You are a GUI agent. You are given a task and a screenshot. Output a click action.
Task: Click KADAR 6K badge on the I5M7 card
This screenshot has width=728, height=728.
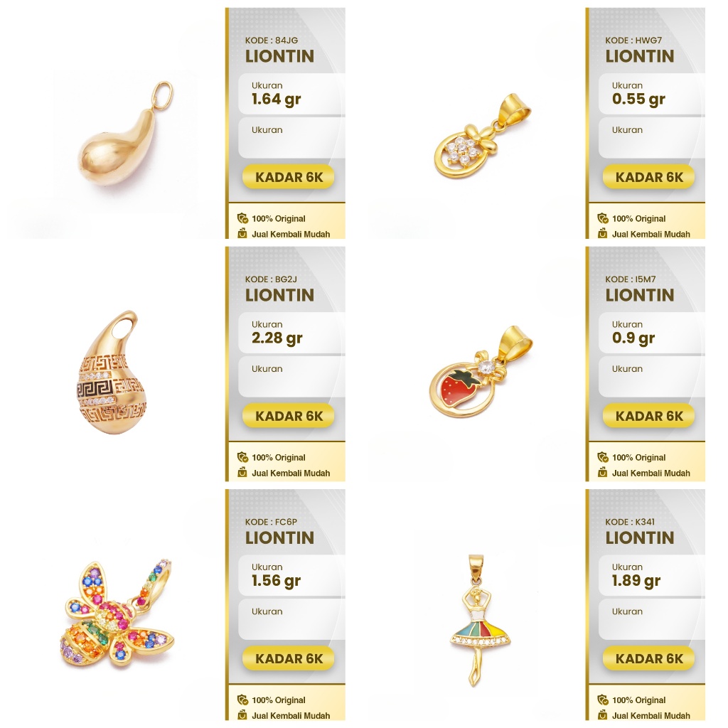(648, 416)
